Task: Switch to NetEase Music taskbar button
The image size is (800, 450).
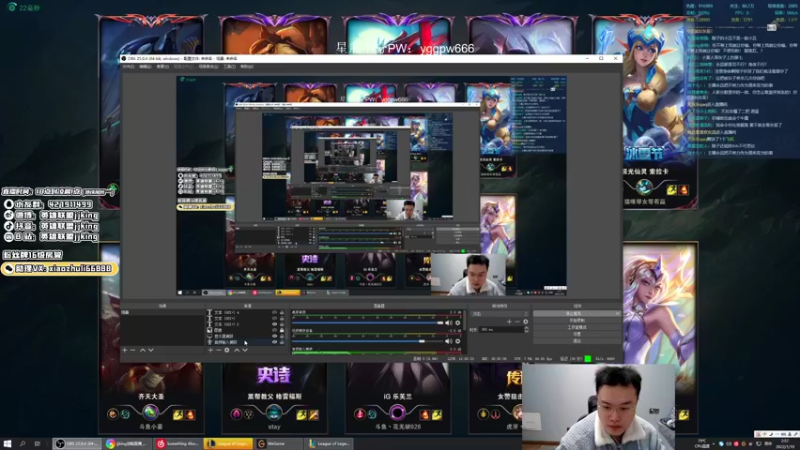Action: point(178,444)
